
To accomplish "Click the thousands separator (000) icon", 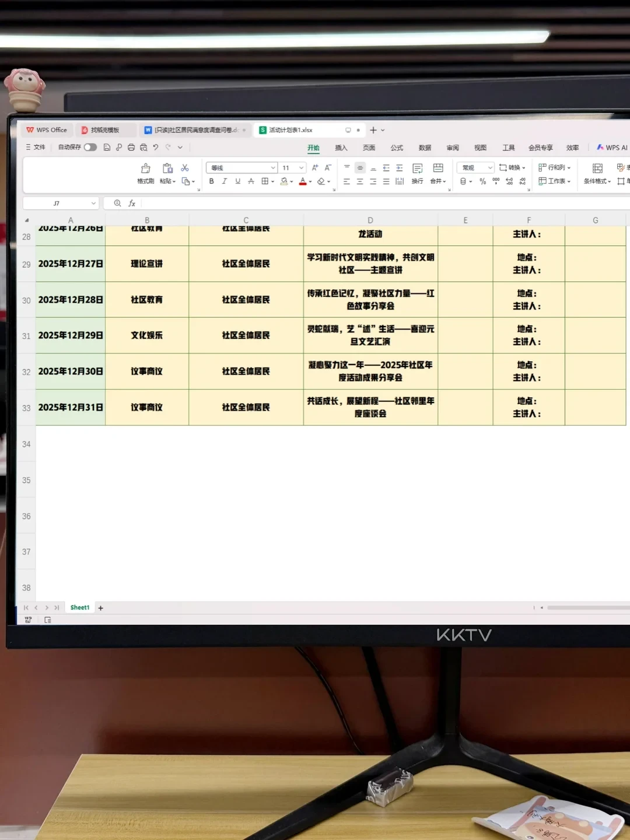I will pyautogui.click(x=496, y=181).
